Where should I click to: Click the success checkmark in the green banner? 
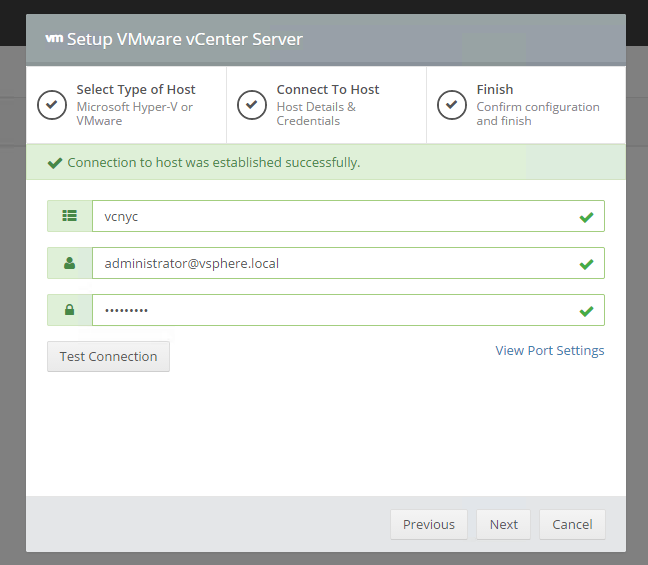(x=55, y=163)
